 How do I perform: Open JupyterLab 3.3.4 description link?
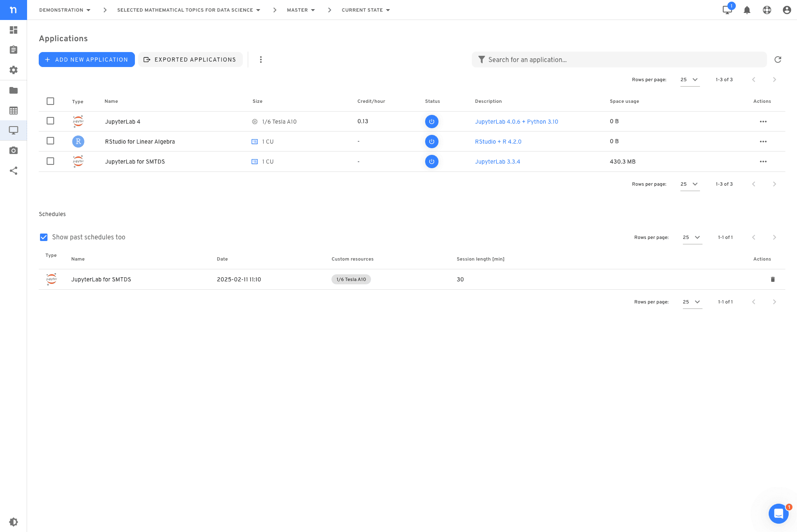(498, 162)
